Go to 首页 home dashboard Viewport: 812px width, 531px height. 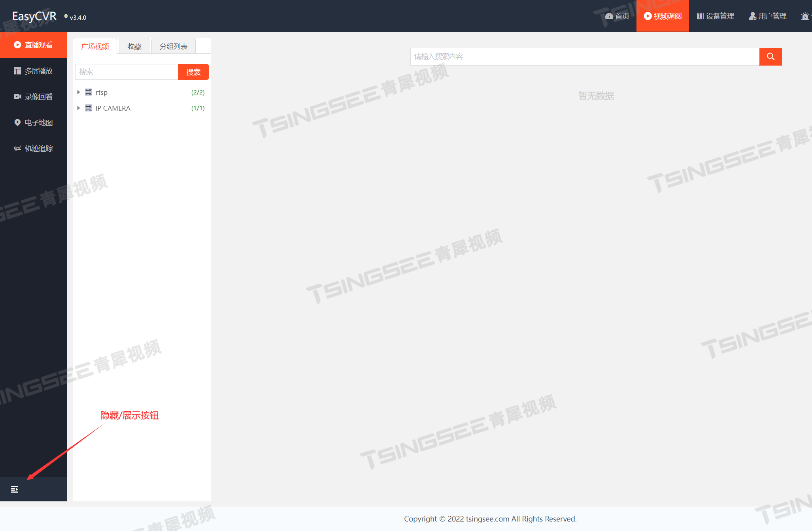[x=617, y=16]
